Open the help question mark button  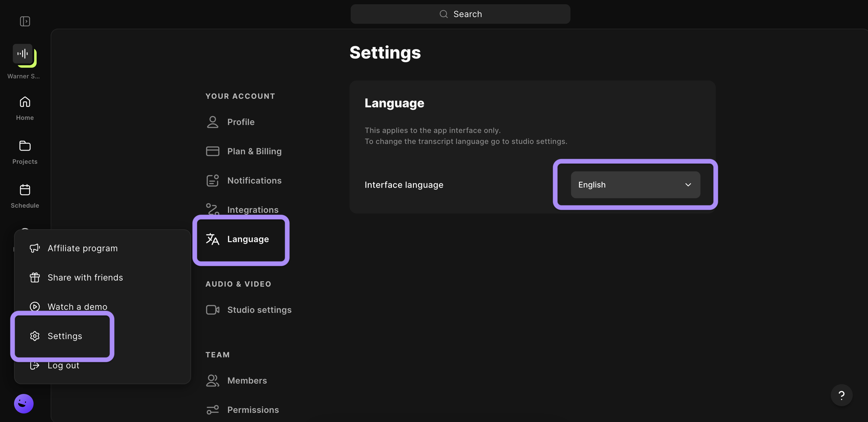point(841,395)
